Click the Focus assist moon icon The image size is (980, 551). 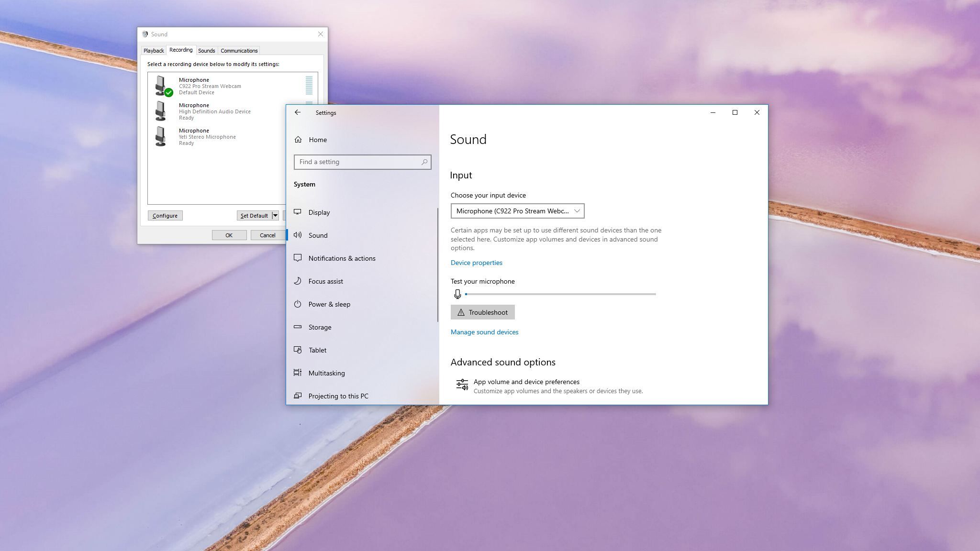pyautogui.click(x=298, y=281)
